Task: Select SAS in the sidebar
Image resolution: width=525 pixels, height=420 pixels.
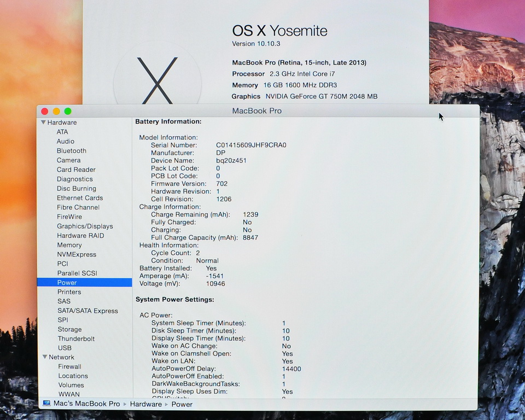Action: pos(64,301)
